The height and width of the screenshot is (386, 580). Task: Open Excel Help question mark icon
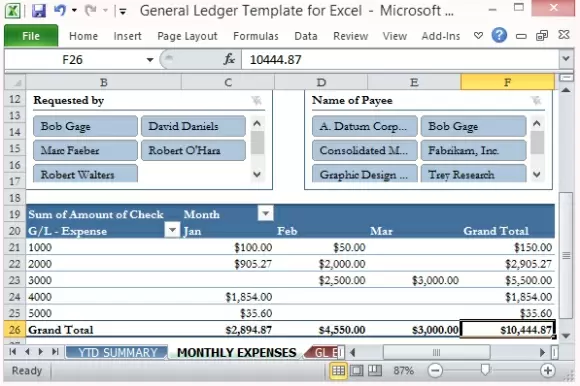tap(499, 35)
